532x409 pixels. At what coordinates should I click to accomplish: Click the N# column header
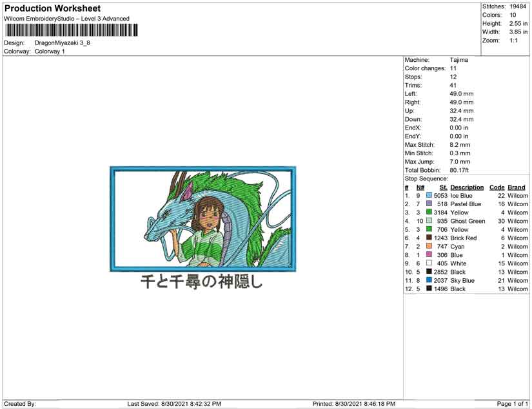click(x=420, y=187)
